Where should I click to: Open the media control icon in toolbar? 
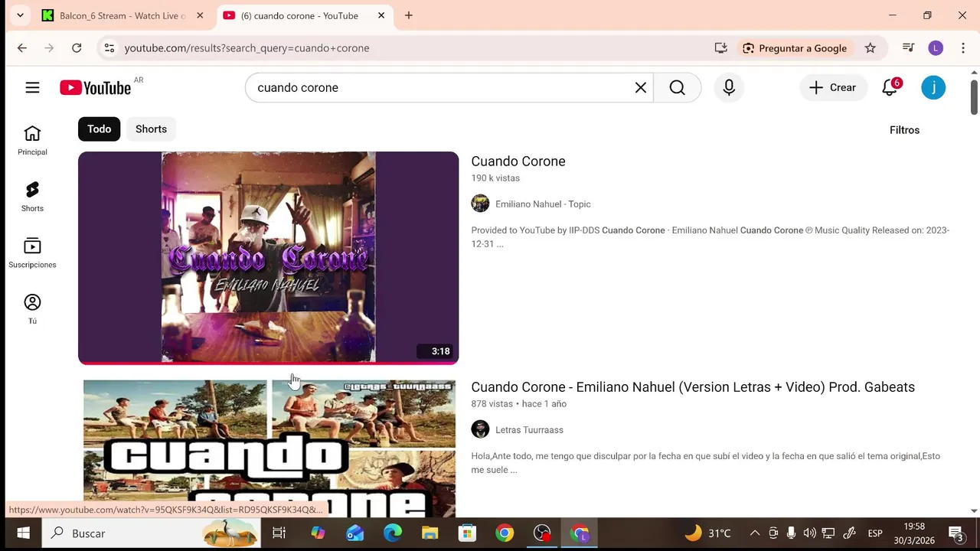click(909, 48)
